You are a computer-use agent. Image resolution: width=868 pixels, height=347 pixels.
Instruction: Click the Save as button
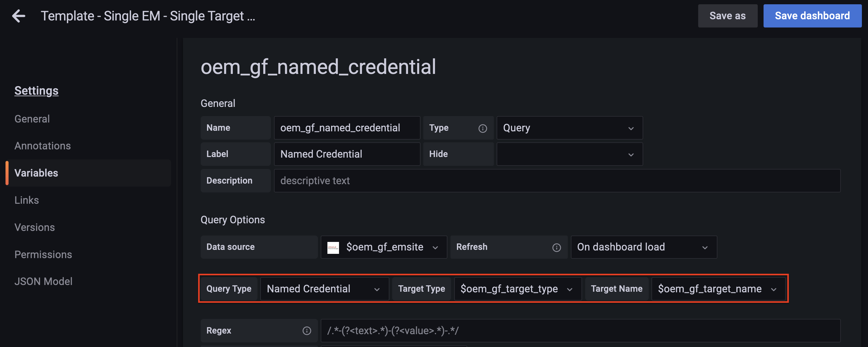[x=727, y=16]
